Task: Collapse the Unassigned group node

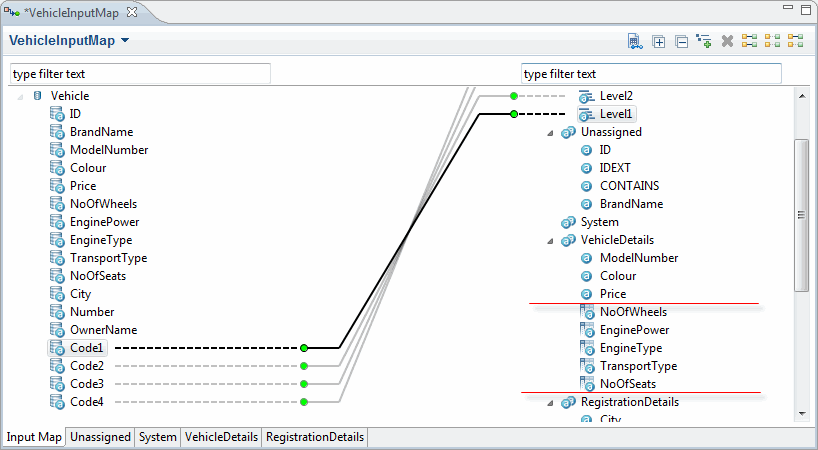Action: click(x=550, y=133)
